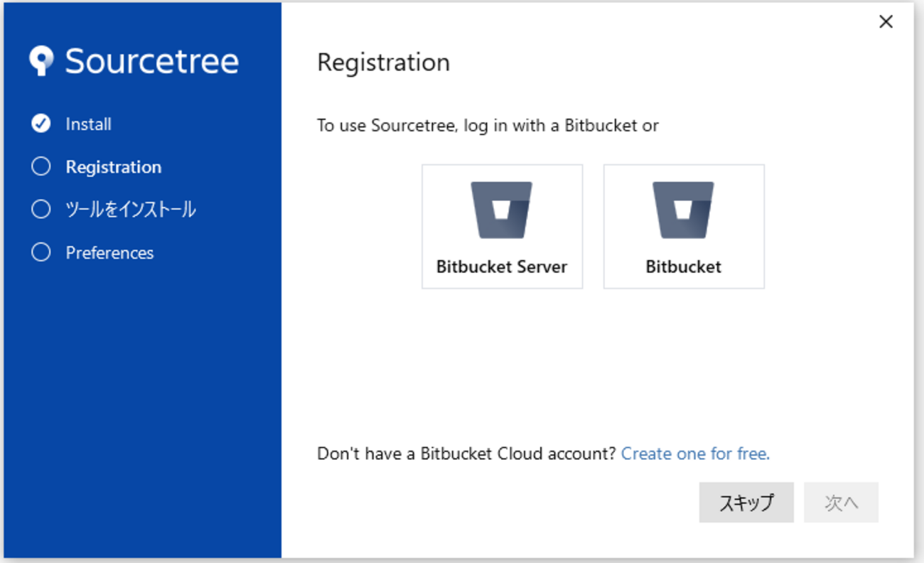Image resolution: width=924 pixels, height=563 pixels.
Task: Switch to the ツールをインストール step label
Action: pyautogui.click(x=131, y=210)
